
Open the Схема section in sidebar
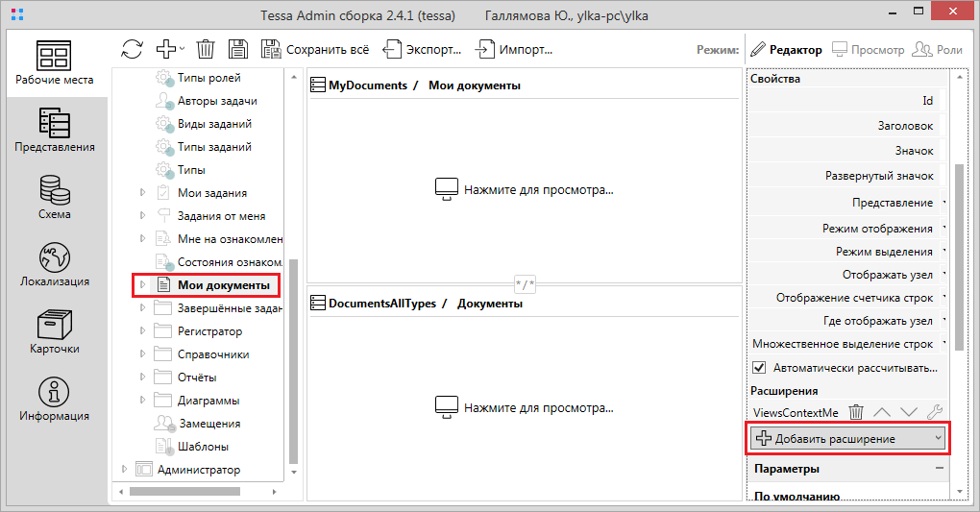point(55,198)
